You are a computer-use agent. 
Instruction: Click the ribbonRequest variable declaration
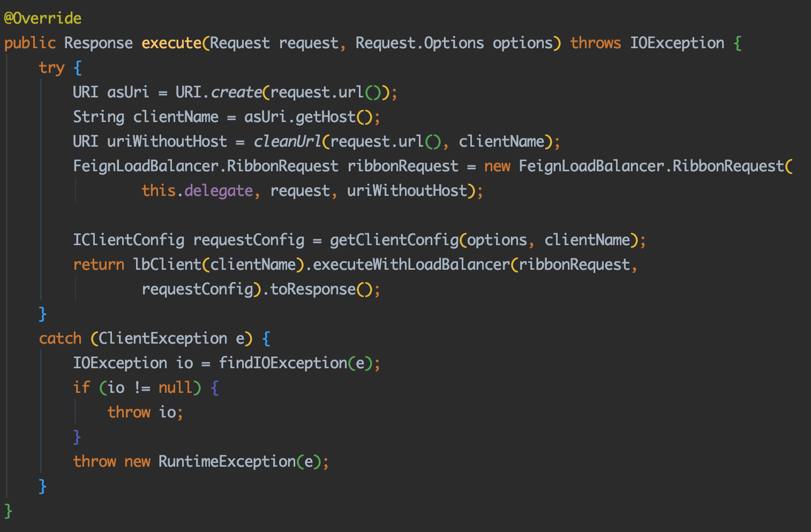click(403, 166)
